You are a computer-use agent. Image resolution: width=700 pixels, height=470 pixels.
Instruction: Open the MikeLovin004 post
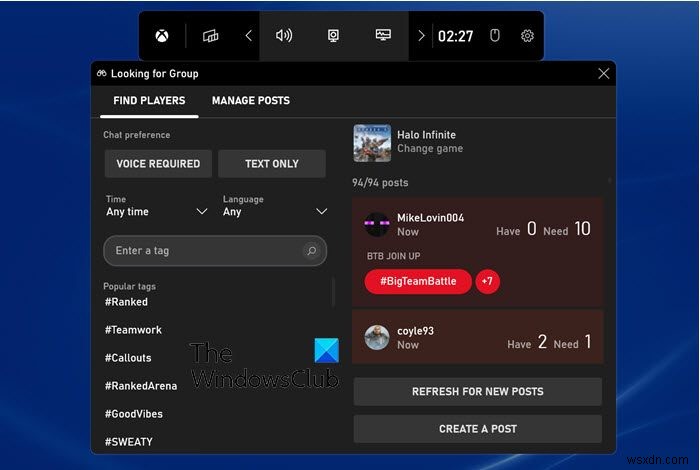tap(478, 252)
